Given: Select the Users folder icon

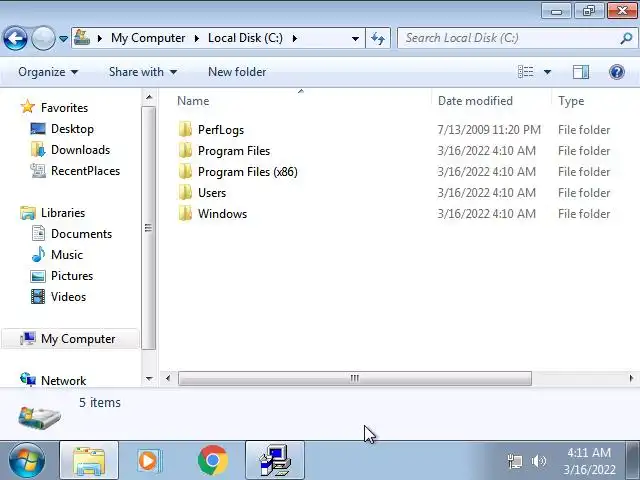Looking at the screenshot, I should pos(185,193).
